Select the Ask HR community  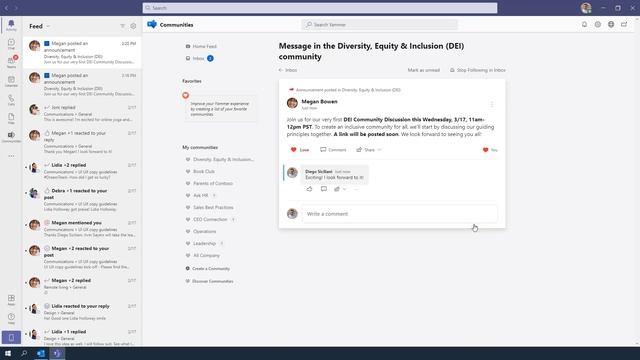pos(200,196)
